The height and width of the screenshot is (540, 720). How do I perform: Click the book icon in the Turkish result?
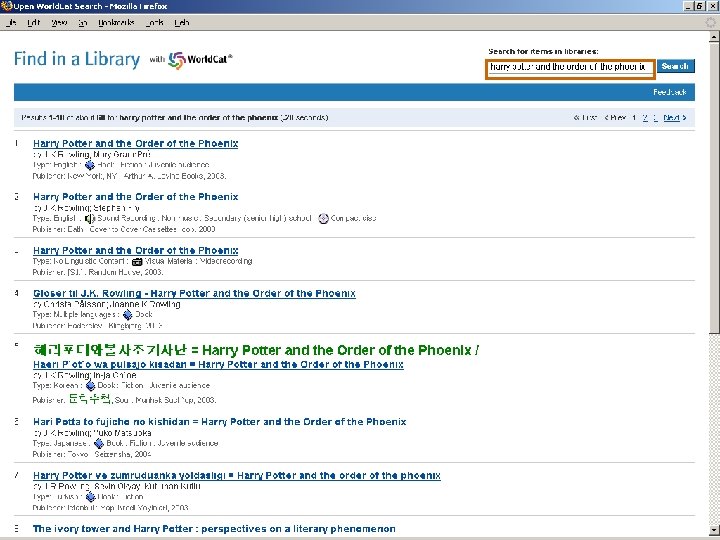(90, 497)
